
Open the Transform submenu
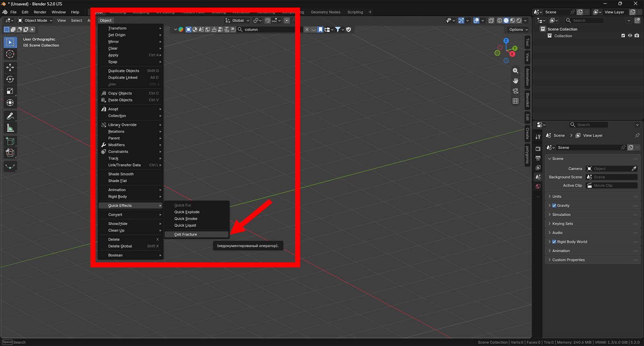[131, 28]
